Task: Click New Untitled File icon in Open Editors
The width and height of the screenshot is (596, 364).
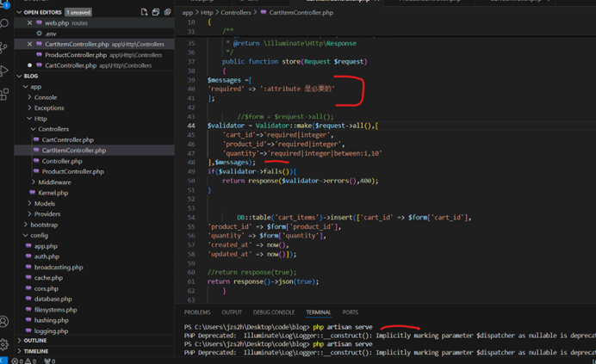Action: 144,12
